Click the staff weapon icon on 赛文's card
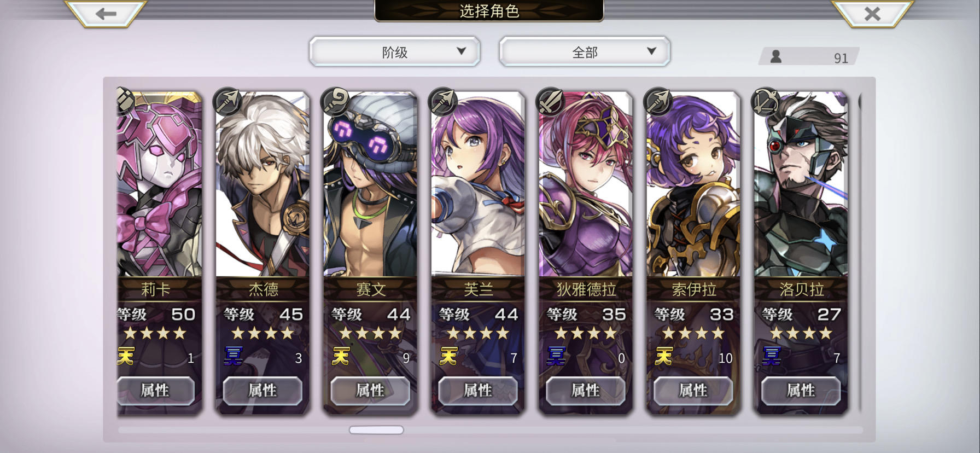 point(335,101)
